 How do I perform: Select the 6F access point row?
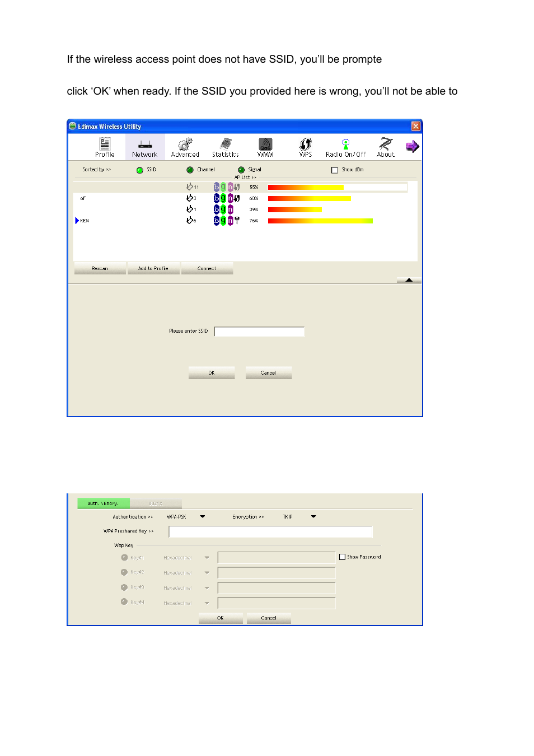[245, 198]
